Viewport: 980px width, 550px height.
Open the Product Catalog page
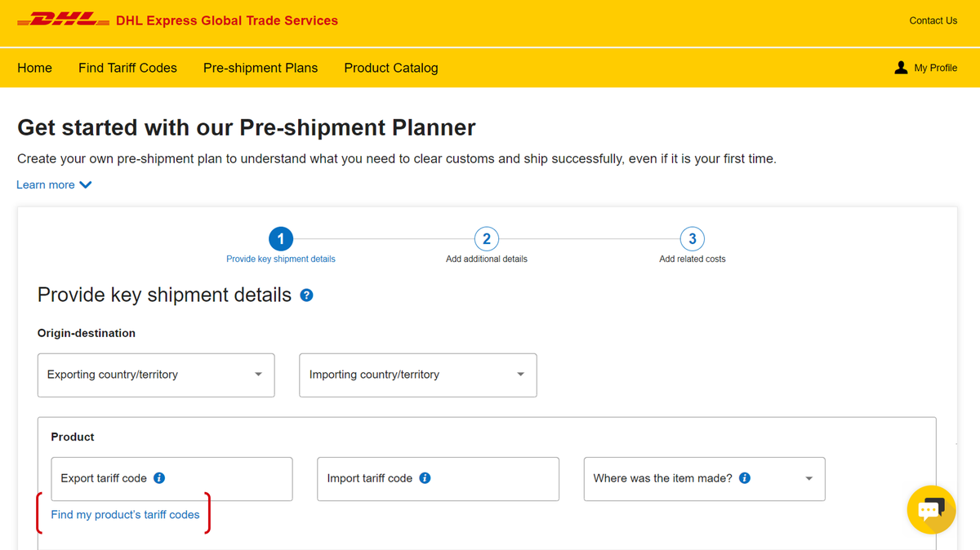(390, 68)
